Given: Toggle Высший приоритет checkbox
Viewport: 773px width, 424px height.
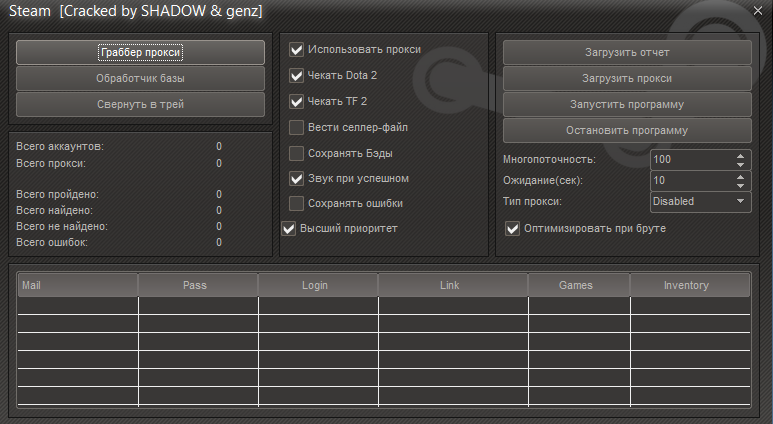Looking at the screenshot, I should (x=288, y=228).
